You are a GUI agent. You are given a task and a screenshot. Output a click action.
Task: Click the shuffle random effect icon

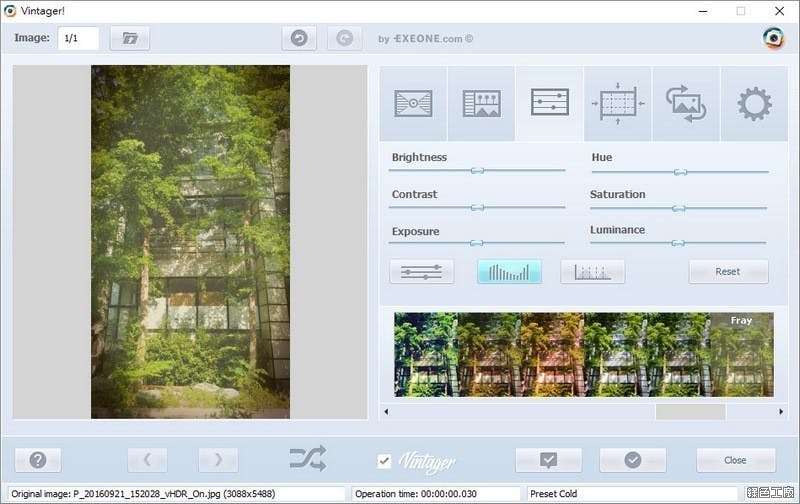308,458
